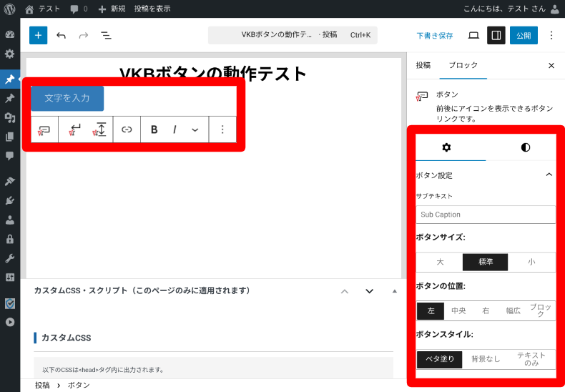Select the settings gear tab

click(446, 147)
